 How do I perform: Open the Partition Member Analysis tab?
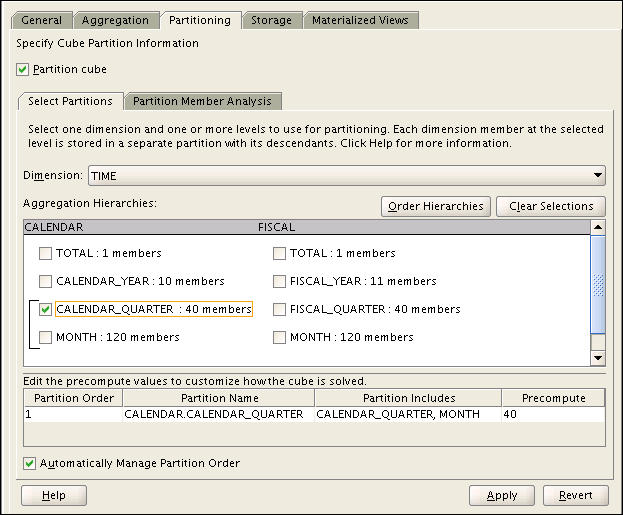tap(204, 101)
